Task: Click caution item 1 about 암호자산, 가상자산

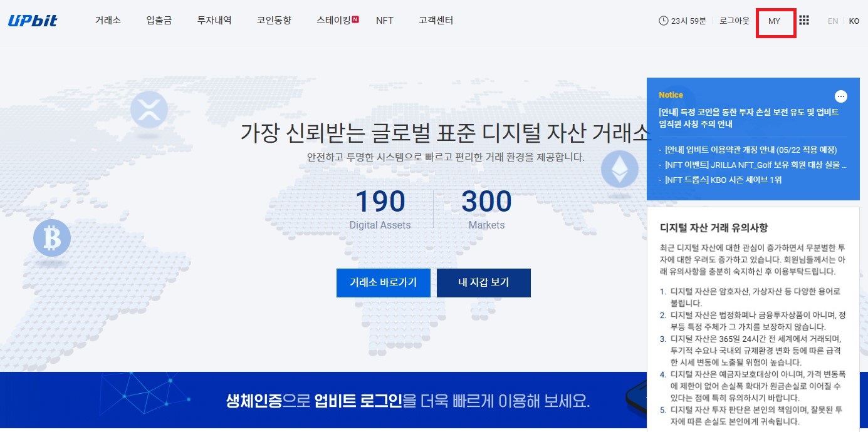Action: pyautogui.click(x=751, y=297)
